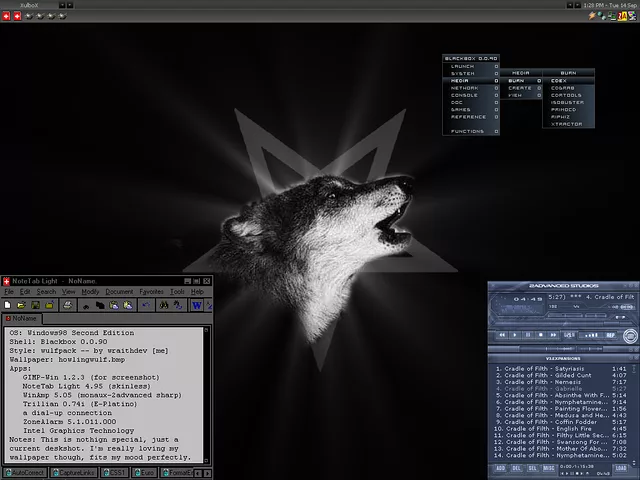
Task: Select playlist track 2 Gilded Cunt
Action: pos(561,376)
